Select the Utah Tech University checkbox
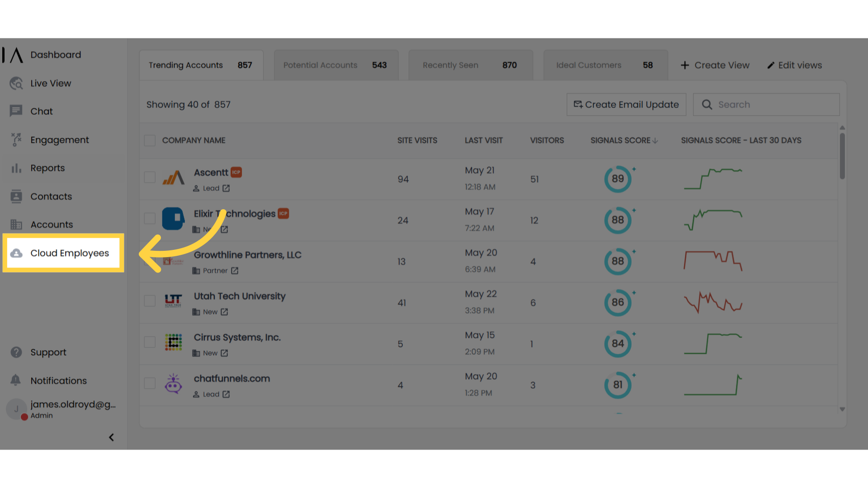This screenshot has height=488, width=868. (x=150, y=300)
